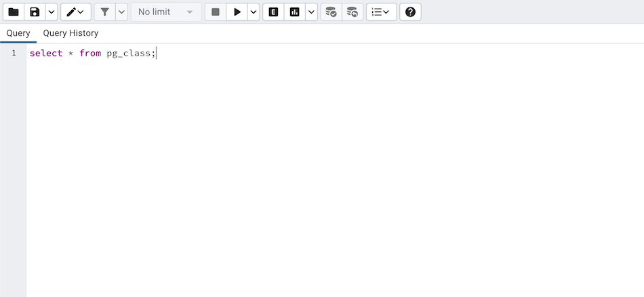Click the Filter funnel icon
This screenshot has width=644, height=297.
coord(104,12)
